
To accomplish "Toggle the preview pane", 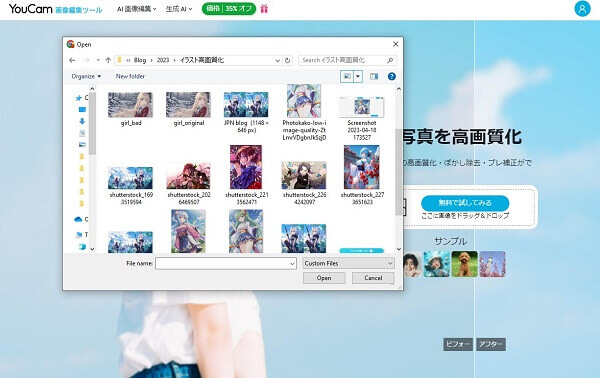I will point(374,77).
